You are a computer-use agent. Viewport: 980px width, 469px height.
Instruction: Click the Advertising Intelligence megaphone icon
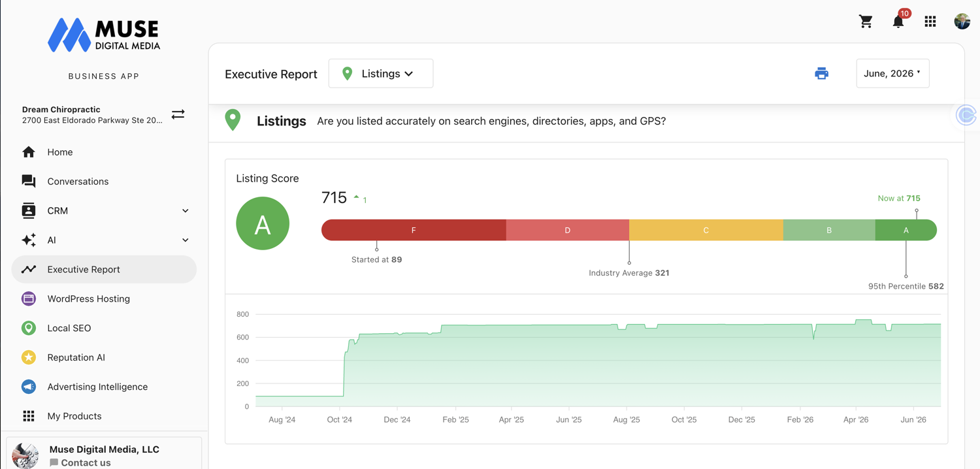29,387
